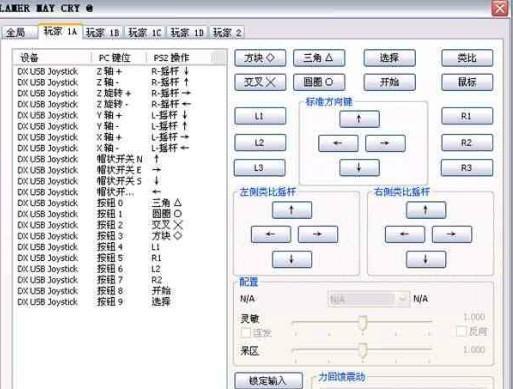This screenshot has width=513, height=389.
Task: Select the Z 轴 - binding row
Action: [119, 82]
